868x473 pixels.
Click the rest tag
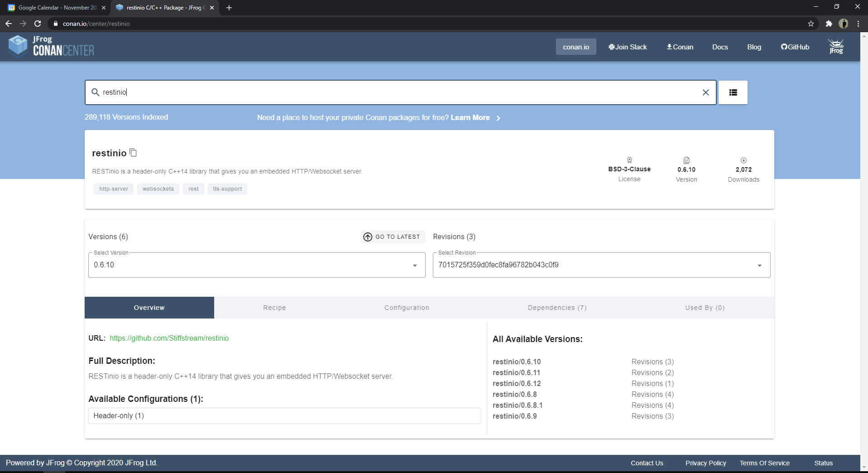193,188
